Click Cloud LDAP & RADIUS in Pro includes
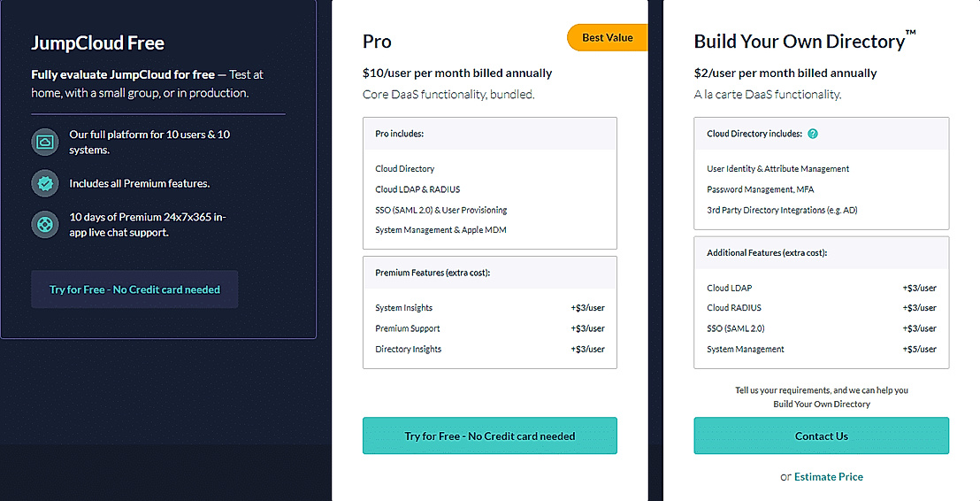This screenshot has width=980, height=501. click(417, 189)
